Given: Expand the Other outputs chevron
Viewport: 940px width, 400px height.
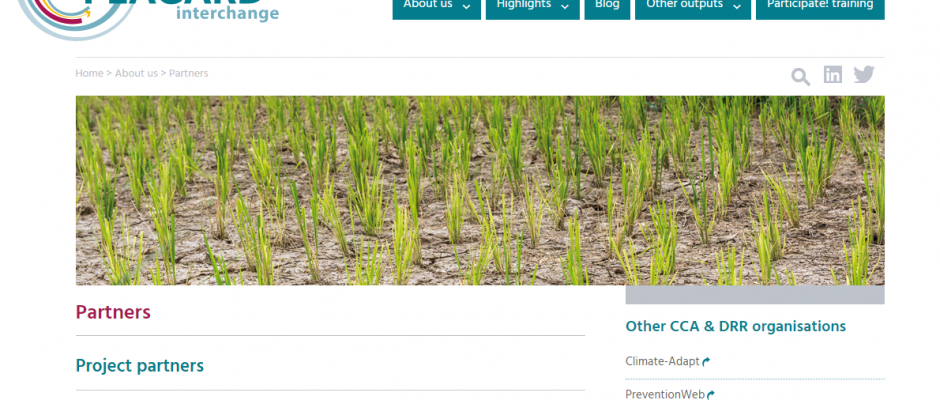Looking at the screenshot, I should tap(737, 7).
